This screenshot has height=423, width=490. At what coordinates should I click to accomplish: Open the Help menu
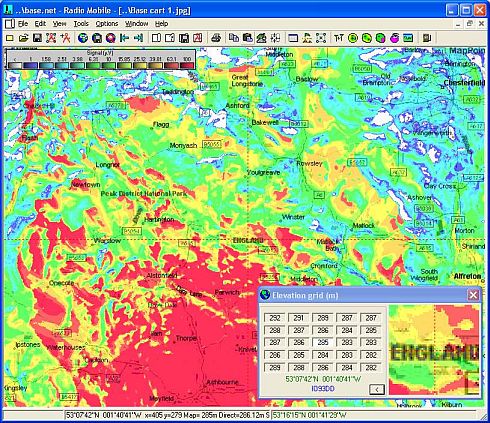162,24
